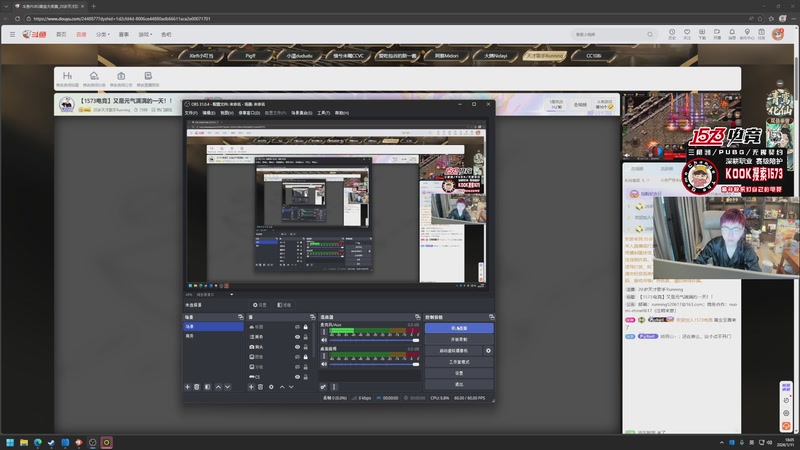The width and height of the screenshot is (800, 450).
Task: Open the watch history clock icon
Action: tap(672, 34)
